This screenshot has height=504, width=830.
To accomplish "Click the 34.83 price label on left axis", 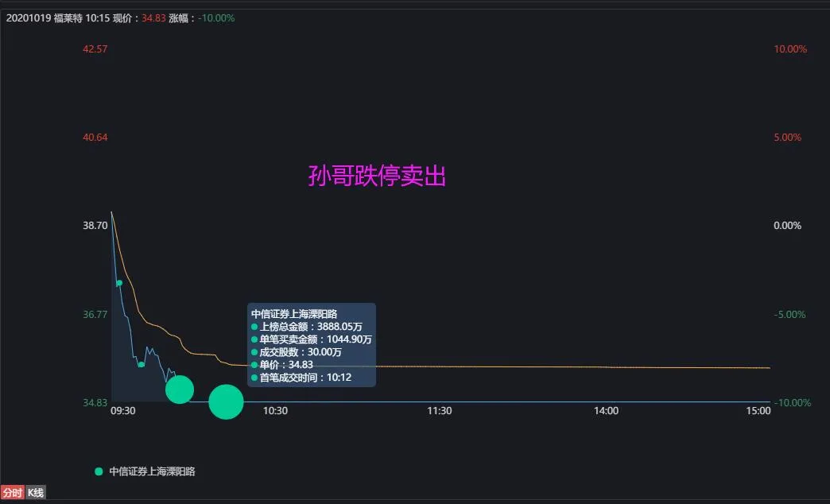I will click(x=95, y=403).
